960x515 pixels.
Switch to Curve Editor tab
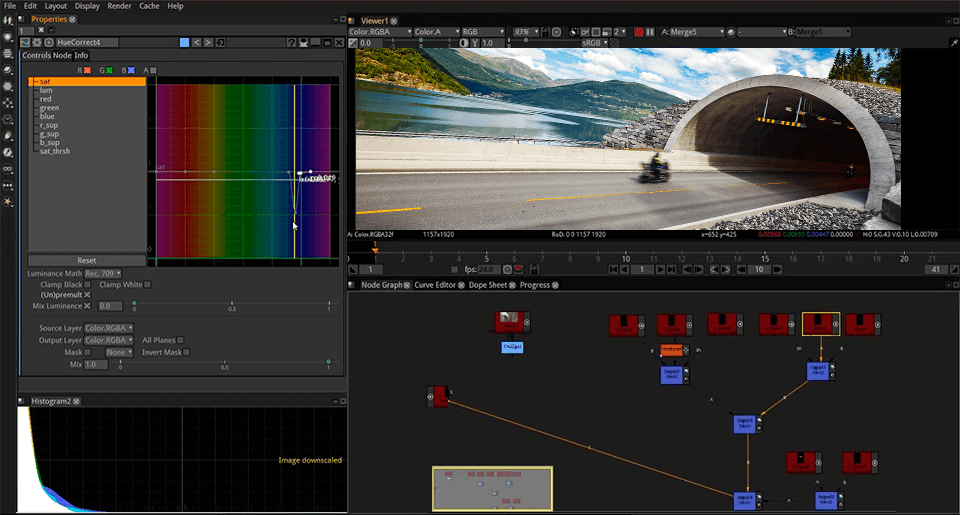pyautogui.click(x=435, y=285)
